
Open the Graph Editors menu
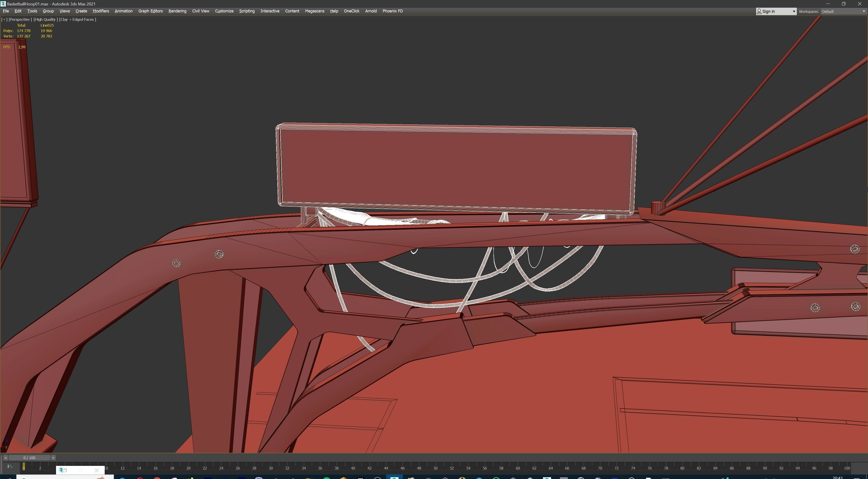[150, 11]
